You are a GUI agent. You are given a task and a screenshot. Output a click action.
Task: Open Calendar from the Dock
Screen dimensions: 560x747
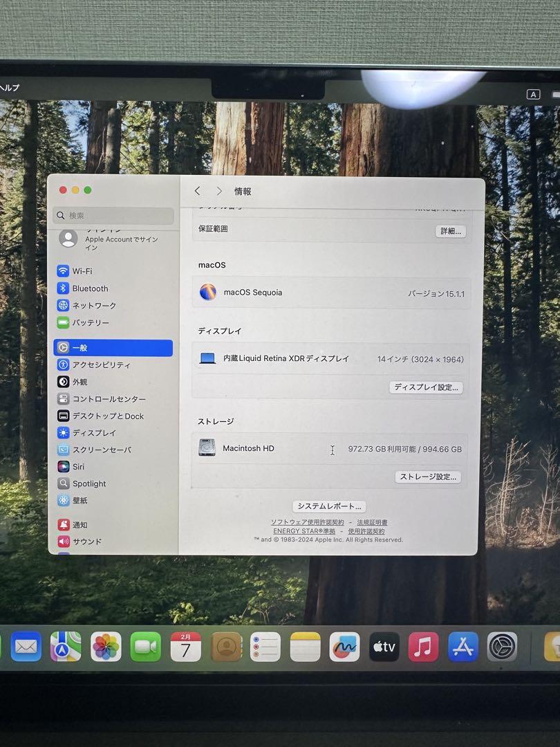[186, 647]
